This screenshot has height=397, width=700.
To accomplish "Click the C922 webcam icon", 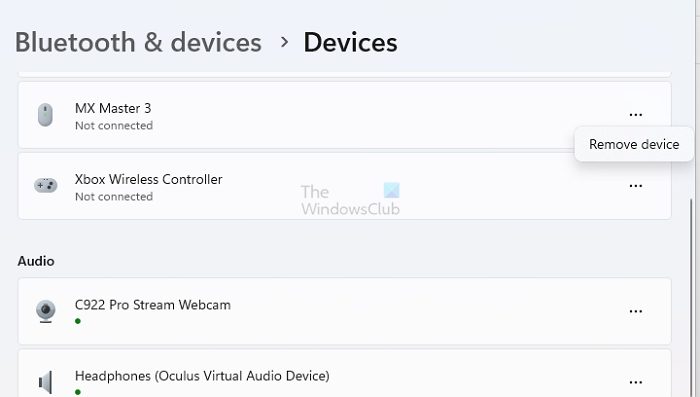I will 46,311.
